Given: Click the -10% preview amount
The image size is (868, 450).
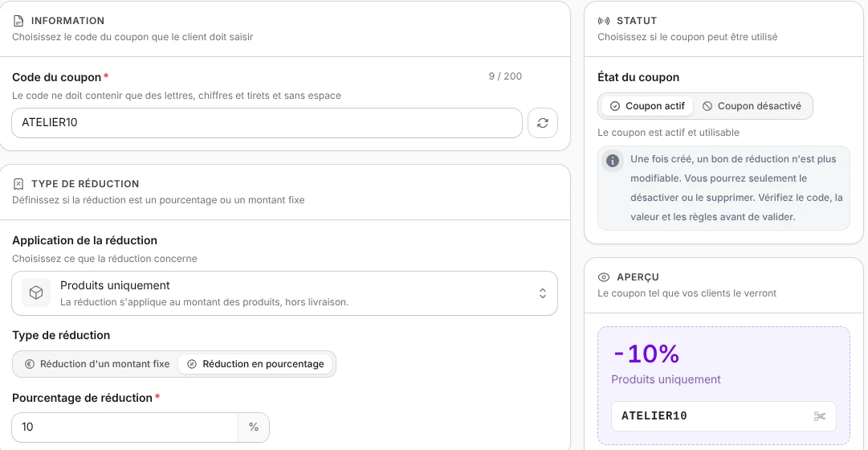Looking at the screenshot, I should 646,354.
